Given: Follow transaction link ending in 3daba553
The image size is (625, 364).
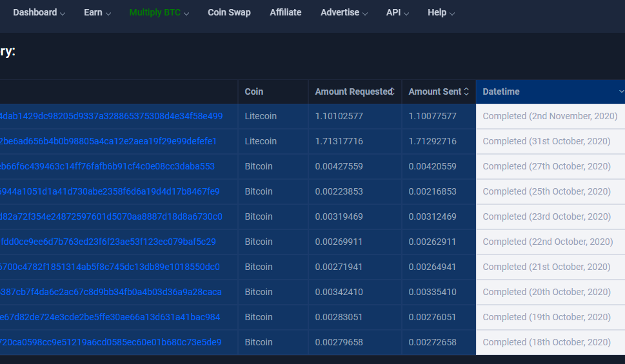Looking at the screenshot, I should pos(107,167).
